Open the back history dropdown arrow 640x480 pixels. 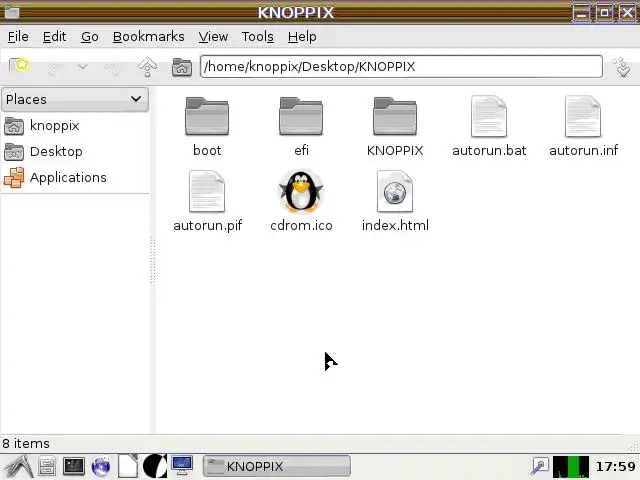coord(83,67)
